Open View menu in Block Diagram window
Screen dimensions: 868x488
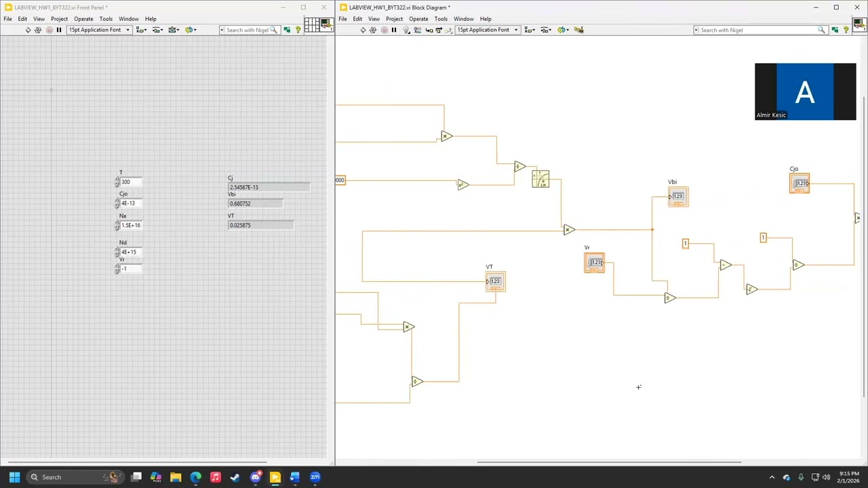pyautogui.click(x=374, y=19)
